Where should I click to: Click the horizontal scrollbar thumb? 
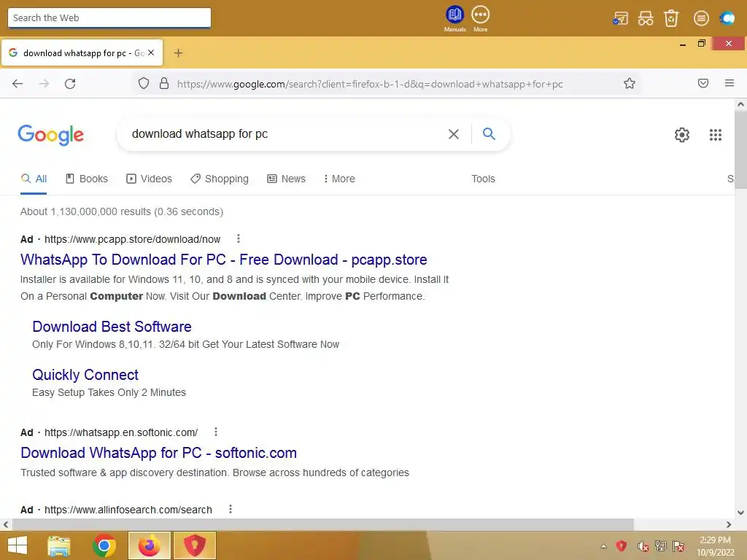(322, 525)
